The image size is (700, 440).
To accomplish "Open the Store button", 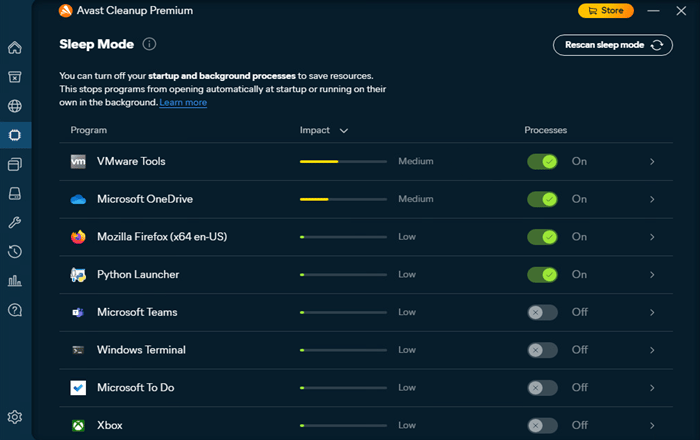I will pos(605,11).
